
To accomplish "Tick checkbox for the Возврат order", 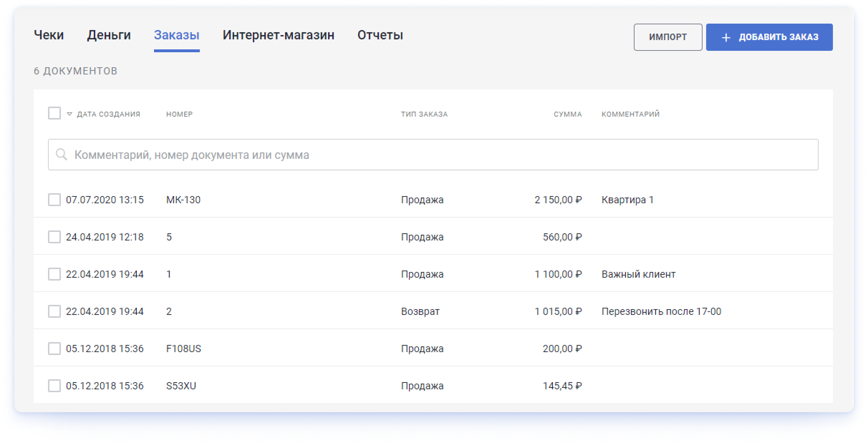I will click(54, 311).
